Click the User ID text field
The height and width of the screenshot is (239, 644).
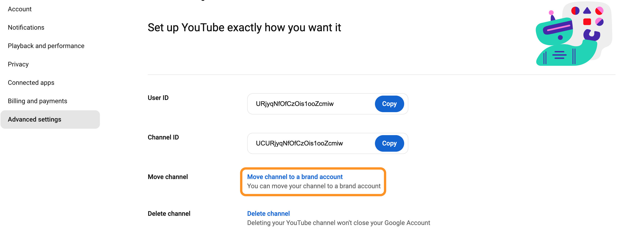click(311, 104)
